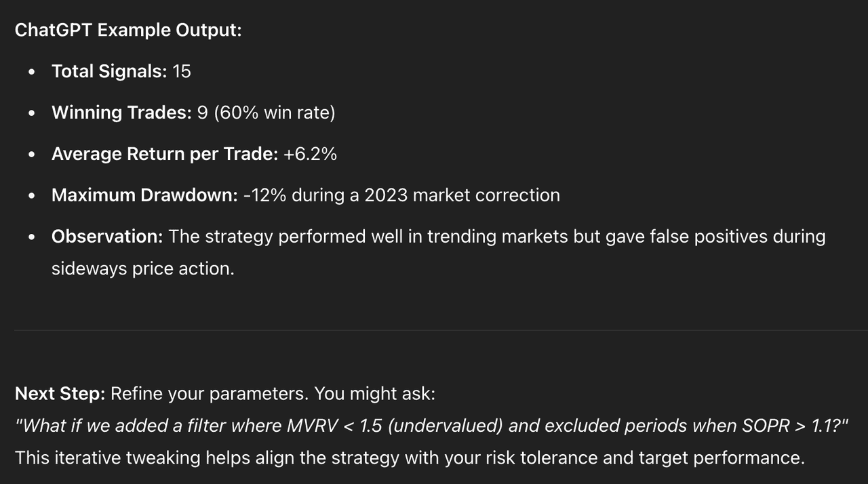Image resolution: width=868 pixels, height=484 pixels.
Task: Click the "-12% during a 2023 market correction" text
Action: pyautogui.click(x=401, y=195)
